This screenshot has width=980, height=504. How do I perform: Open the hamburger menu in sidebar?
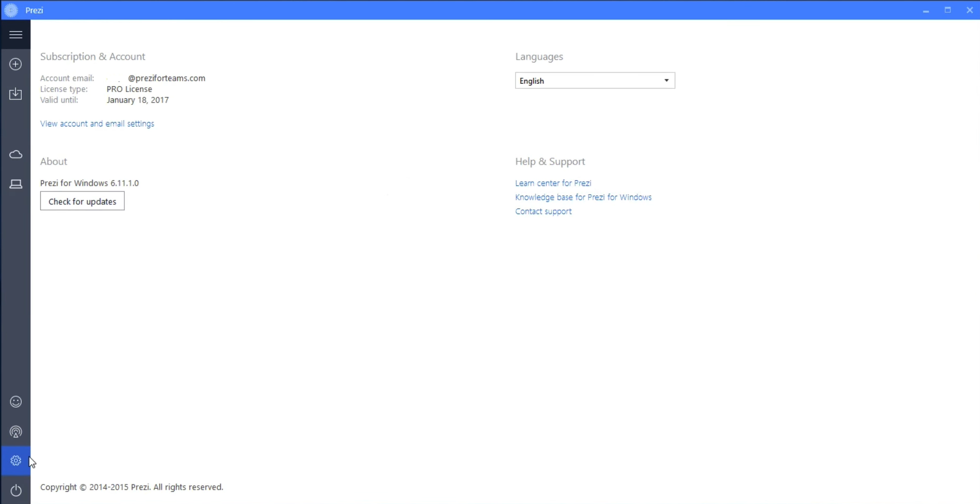(x=16, y=35)
